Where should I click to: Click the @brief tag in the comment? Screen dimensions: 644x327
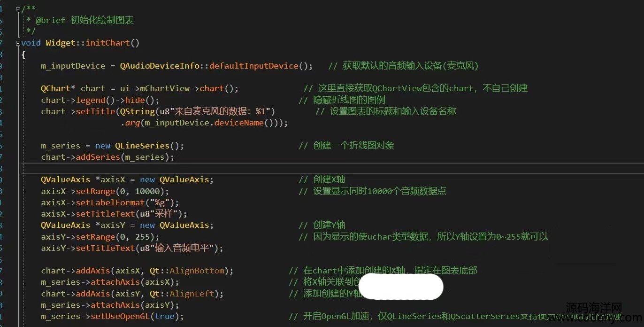[x=51, y=20]
